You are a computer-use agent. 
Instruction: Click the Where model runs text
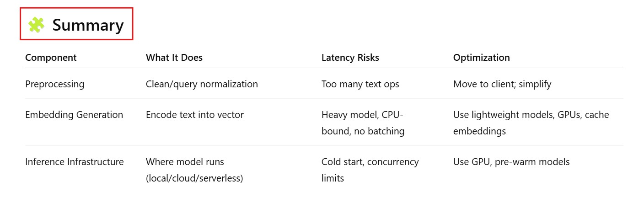pyautogui.click(x=185, y=162)
